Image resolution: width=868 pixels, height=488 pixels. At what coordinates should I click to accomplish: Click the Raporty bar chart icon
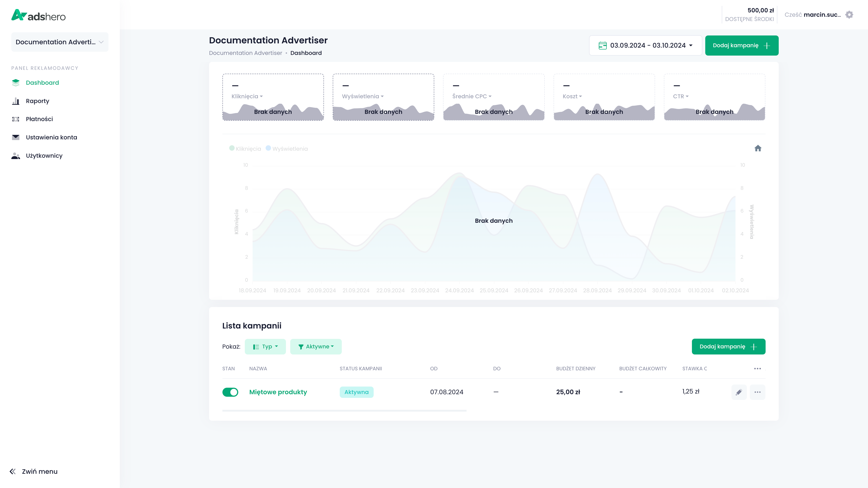tap(16, 101)
